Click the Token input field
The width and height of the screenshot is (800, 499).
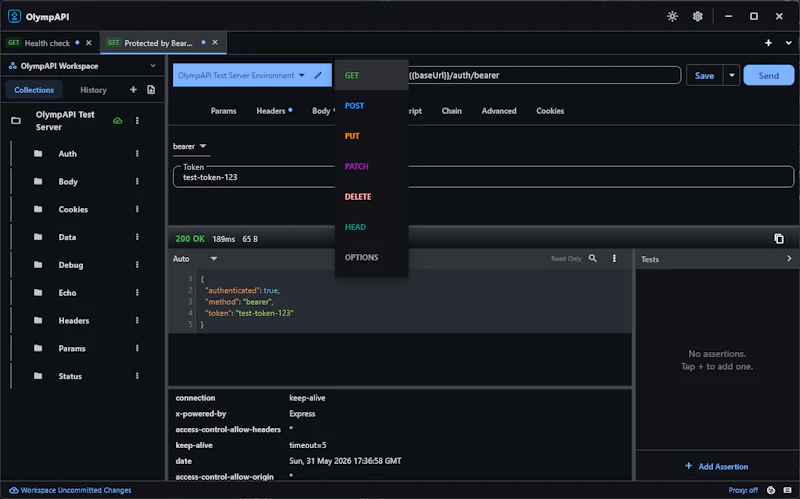[x=483, y=177]
